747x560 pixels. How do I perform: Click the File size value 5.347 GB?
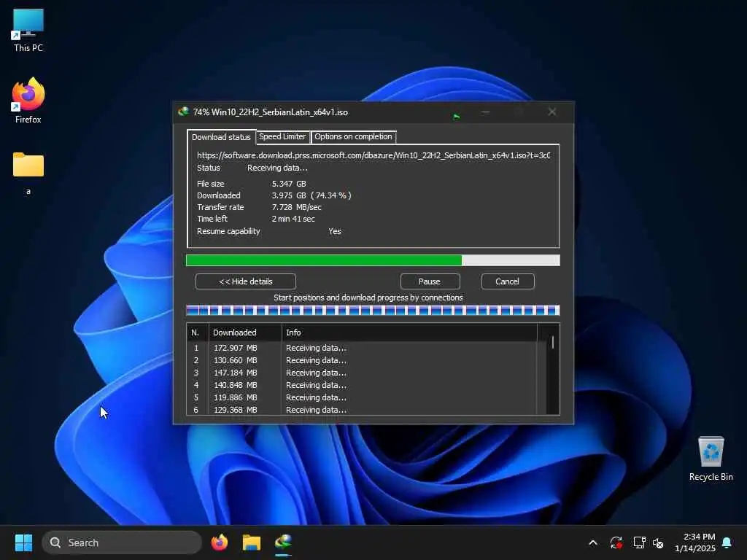pos(289,184)
